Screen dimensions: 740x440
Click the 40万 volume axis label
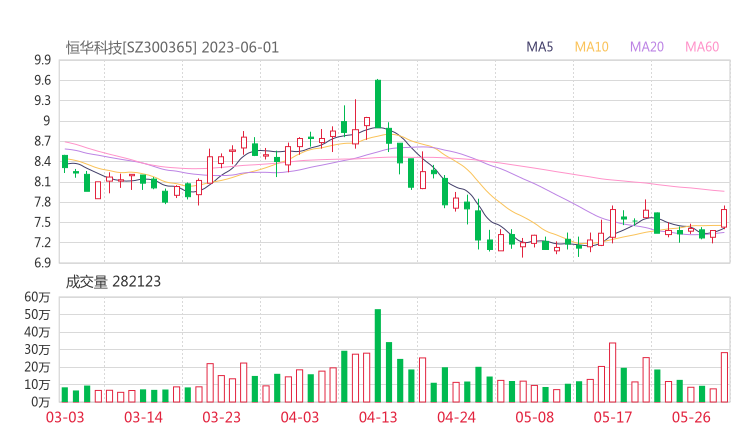pyautogui.click(x=37, y=332)
